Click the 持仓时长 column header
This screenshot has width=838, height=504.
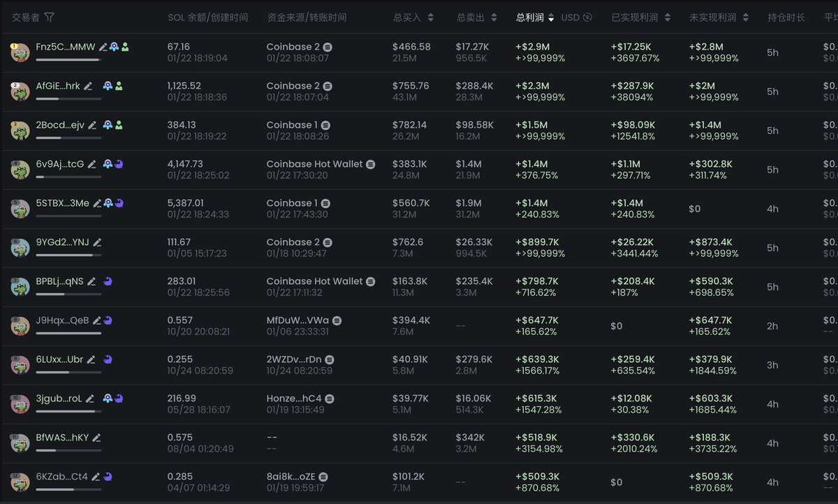786,17
